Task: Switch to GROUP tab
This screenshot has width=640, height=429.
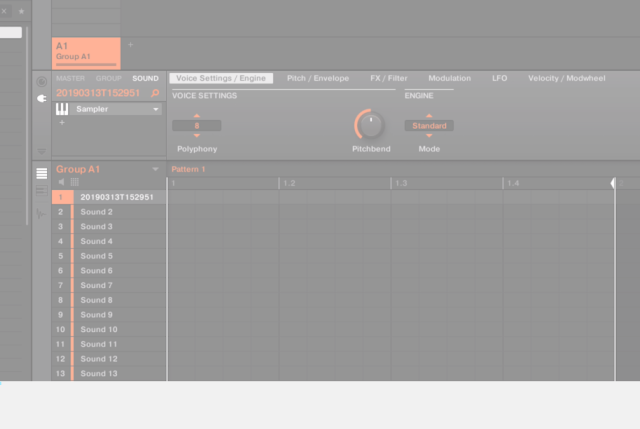Action: click(x=109, y=78)
